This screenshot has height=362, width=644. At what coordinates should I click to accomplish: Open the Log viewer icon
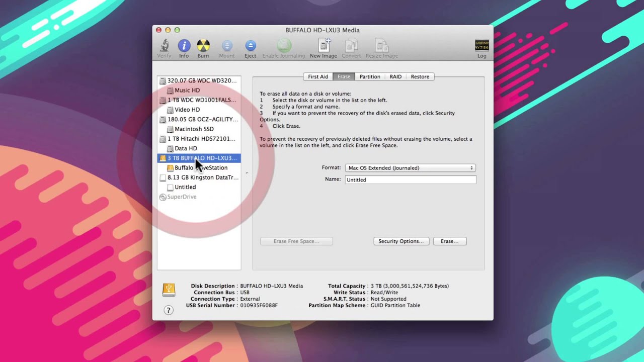click(482, 46)
